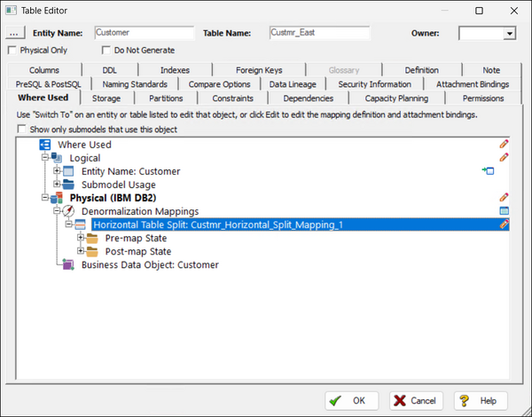532x417 pixels.
Task: Click the ellipsis button beside Entity Name
Action: pos(14,33)
